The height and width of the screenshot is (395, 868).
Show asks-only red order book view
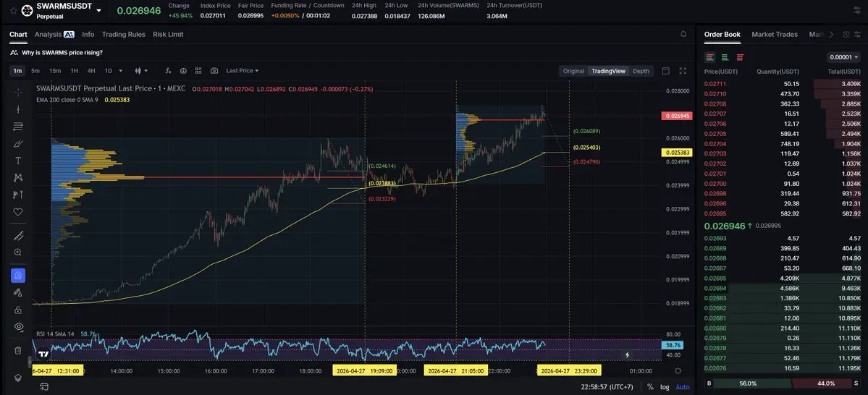(x=740, y=58)
